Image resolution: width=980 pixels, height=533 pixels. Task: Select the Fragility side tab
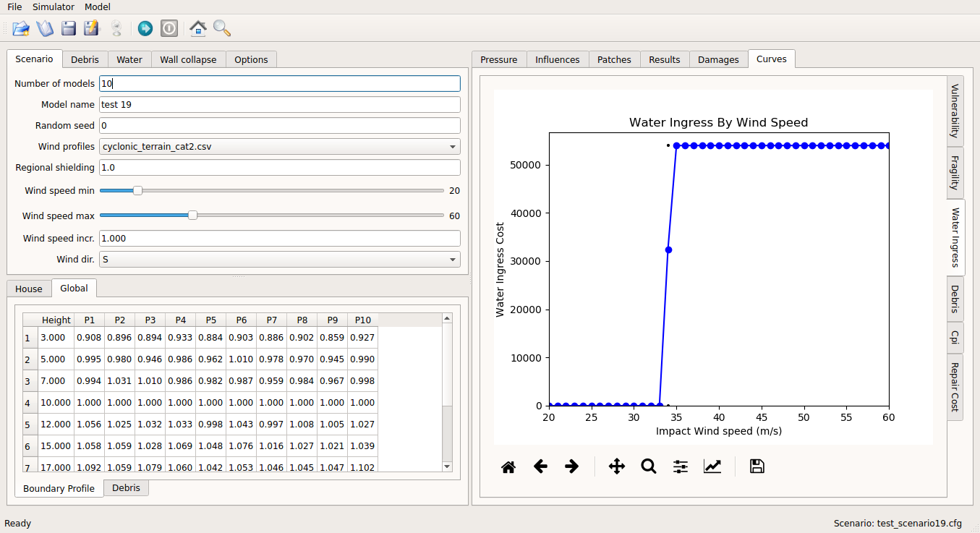(x=955, y=173)
